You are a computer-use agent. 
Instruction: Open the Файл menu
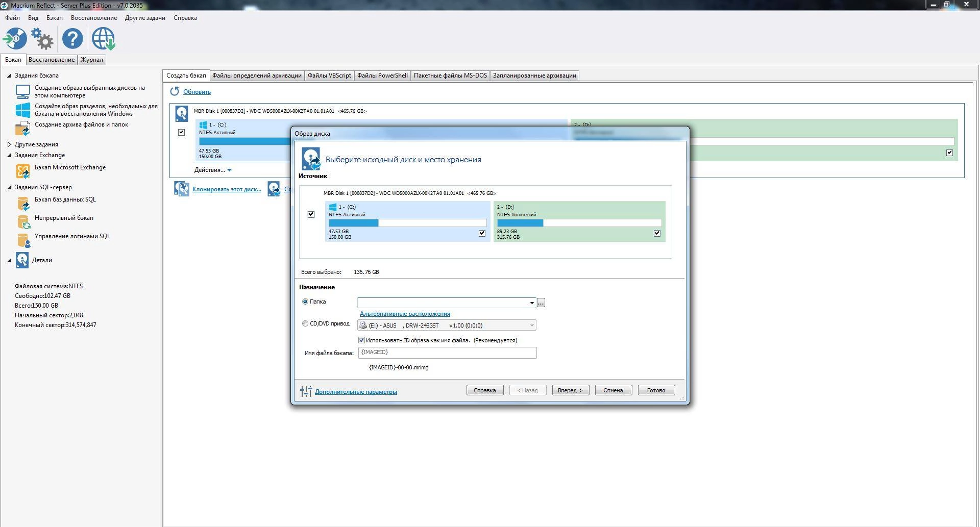coord(12,18)
